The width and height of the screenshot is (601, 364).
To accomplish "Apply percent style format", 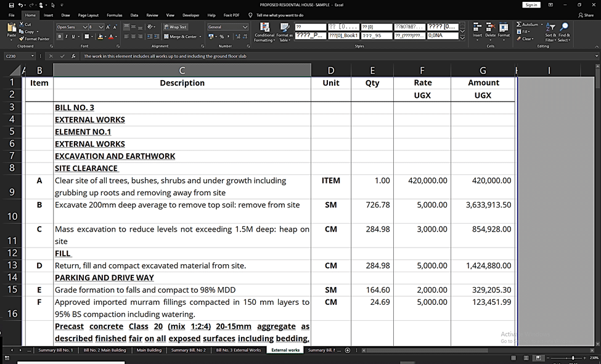I will click(x=221, y=36).
